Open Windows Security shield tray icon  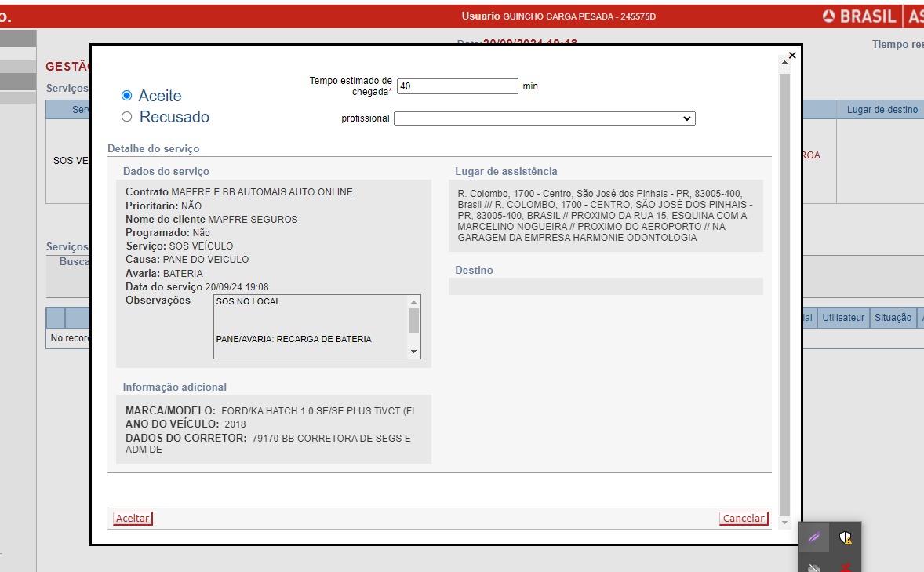pos(845,537)
